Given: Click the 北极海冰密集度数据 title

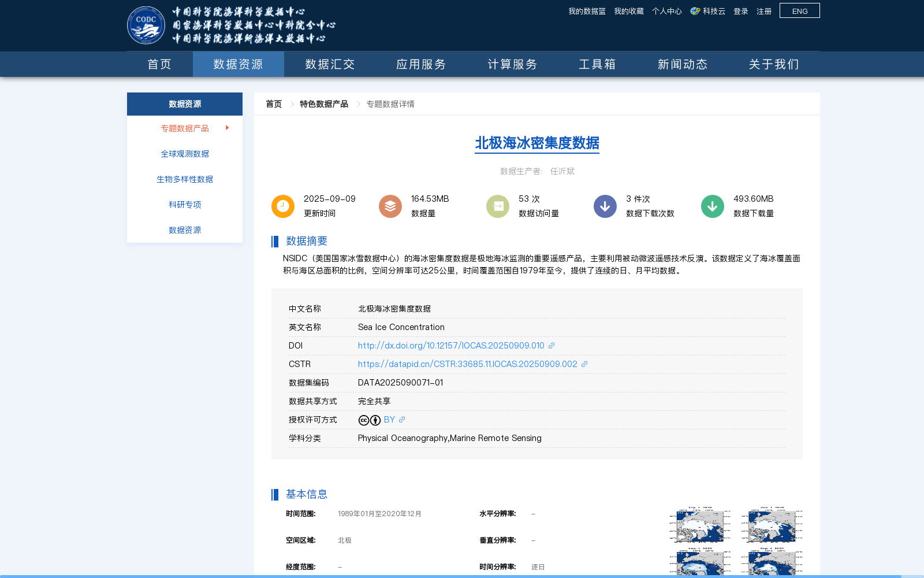Looking at the screenshot, I should pyautogui.click(x=537, y=143).
